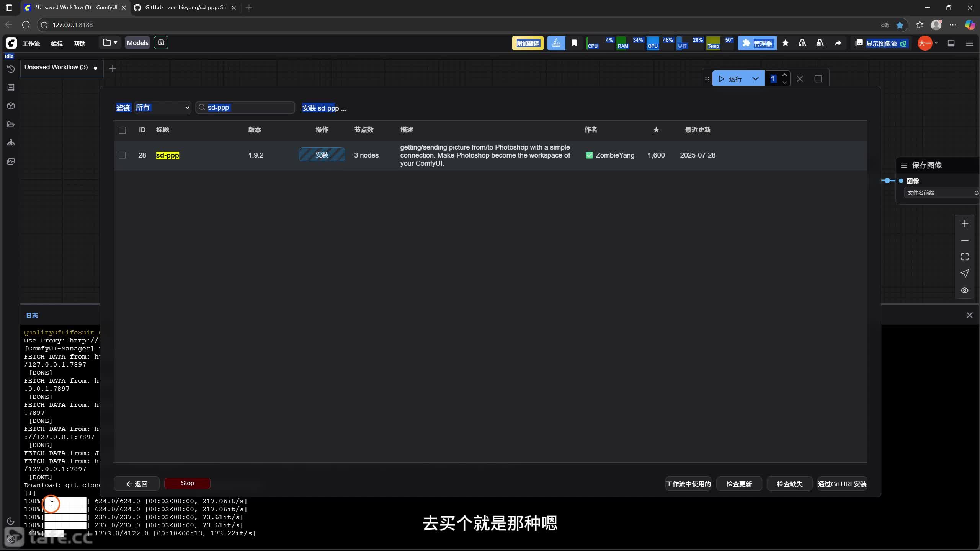Check the select-all checkbox in table header
Viewport: 980px width, 551px height.
[x=122, y=130]
